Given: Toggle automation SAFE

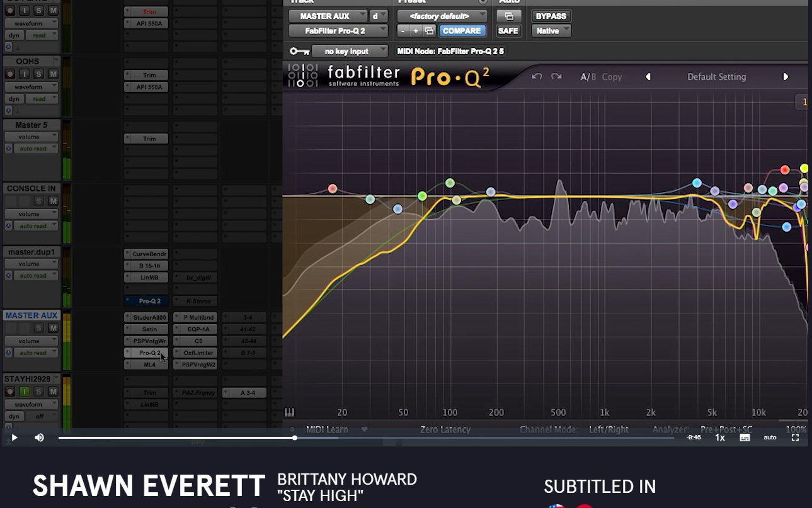Looking at the screenshot, I should pos(508,31).
